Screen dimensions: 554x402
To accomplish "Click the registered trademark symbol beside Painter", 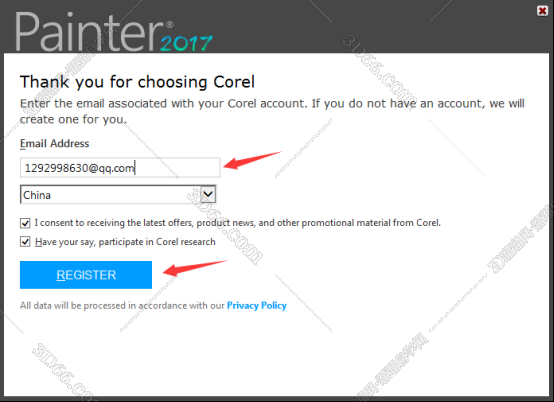I will tap(170, 24).
